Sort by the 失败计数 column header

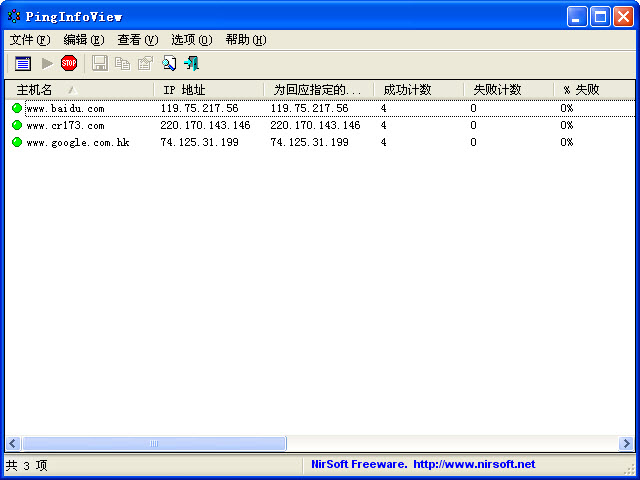(x=509, y=89)
